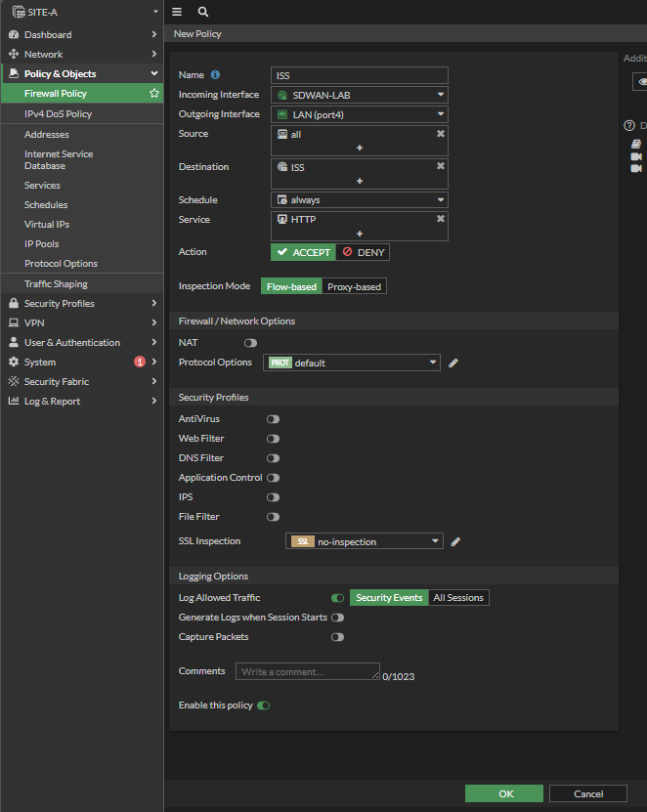647x812 pixels.
Task: Click the info icon next to Name
Action: pos(215,74)
